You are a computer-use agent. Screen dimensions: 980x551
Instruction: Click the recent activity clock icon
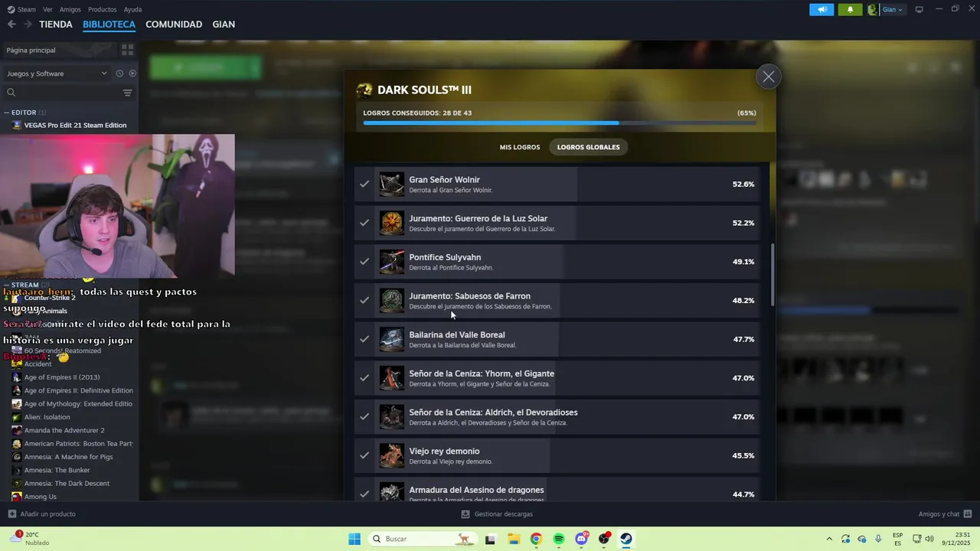[119, 73]
